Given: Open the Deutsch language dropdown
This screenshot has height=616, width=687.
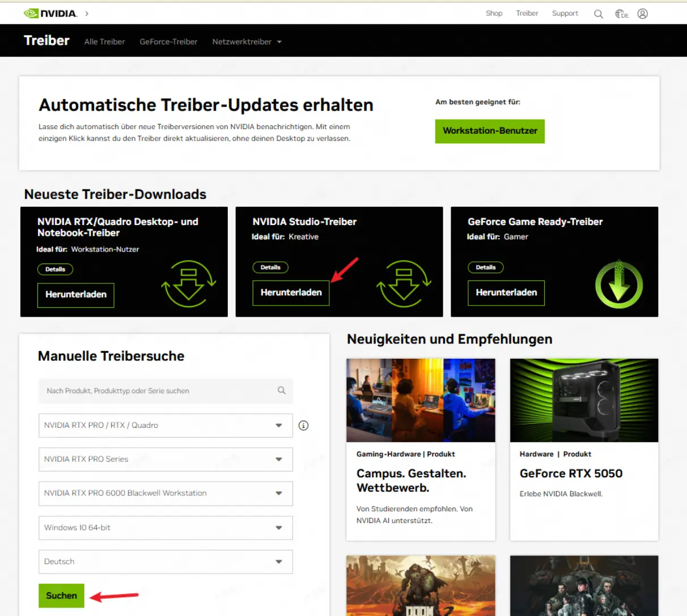Looking at the screenshot, I should [x=166, y=562].
